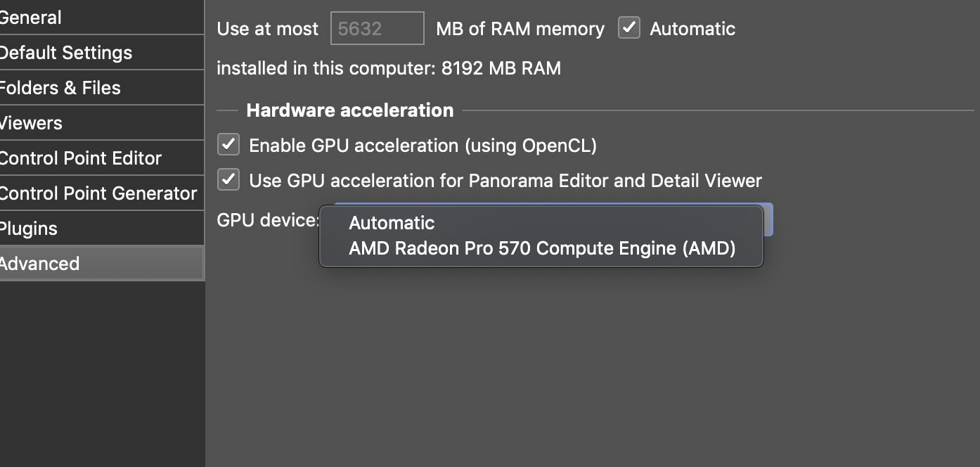The image size is (980, 467).
Task: Select Control Point Editor in sidebar
Action: coord(81,158)
